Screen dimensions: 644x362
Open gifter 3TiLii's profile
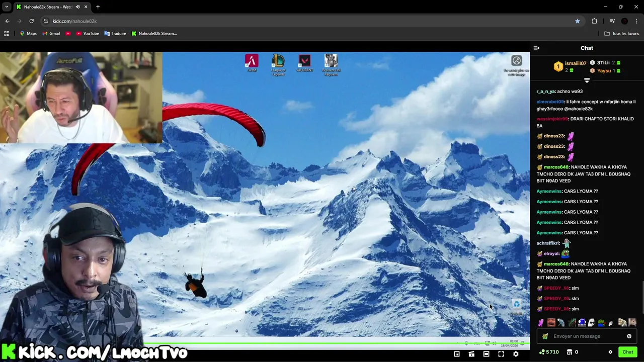(x=603, y=63)
